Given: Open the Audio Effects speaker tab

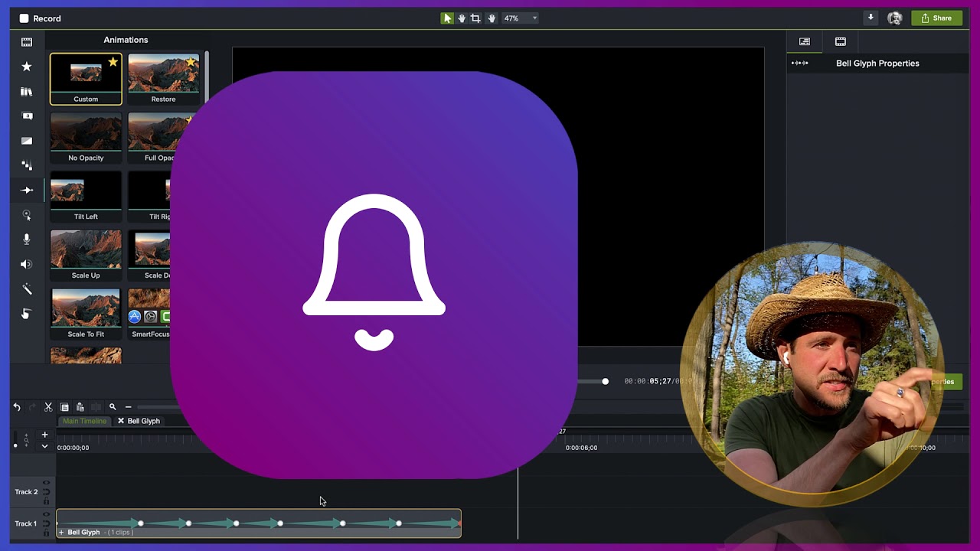Looking at the screenshot, I should point(27,264).
